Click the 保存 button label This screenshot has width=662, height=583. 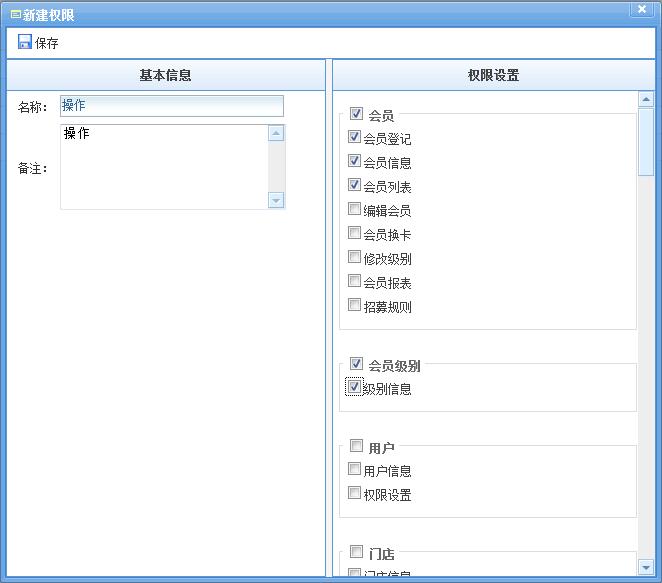47,43
